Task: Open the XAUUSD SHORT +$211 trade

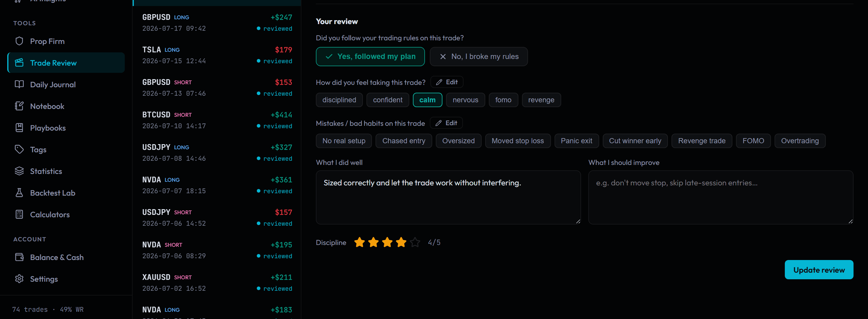Action: (x=217, y=283)
